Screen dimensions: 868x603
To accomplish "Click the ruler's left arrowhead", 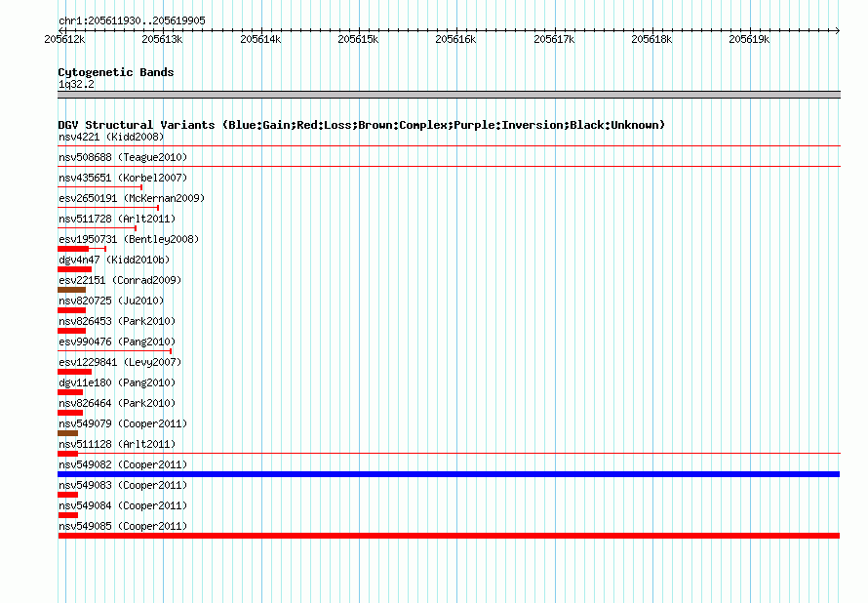I will pos(60,30).
